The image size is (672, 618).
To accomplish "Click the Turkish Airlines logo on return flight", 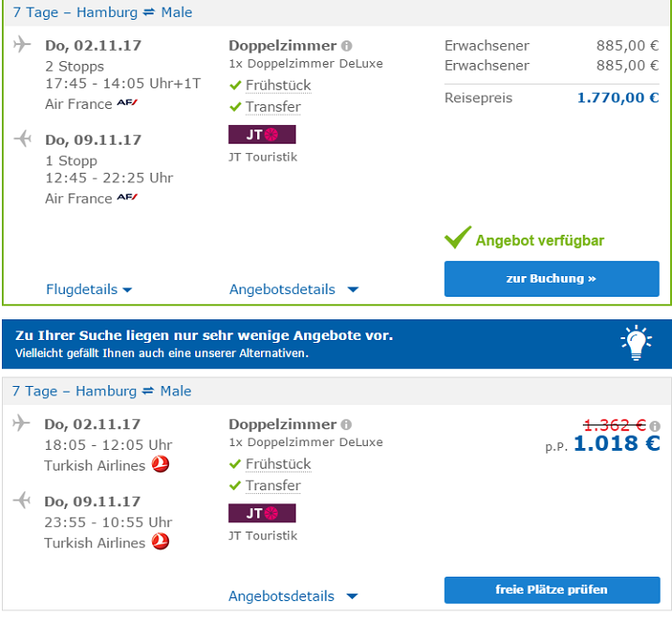I will click(160, 542).
